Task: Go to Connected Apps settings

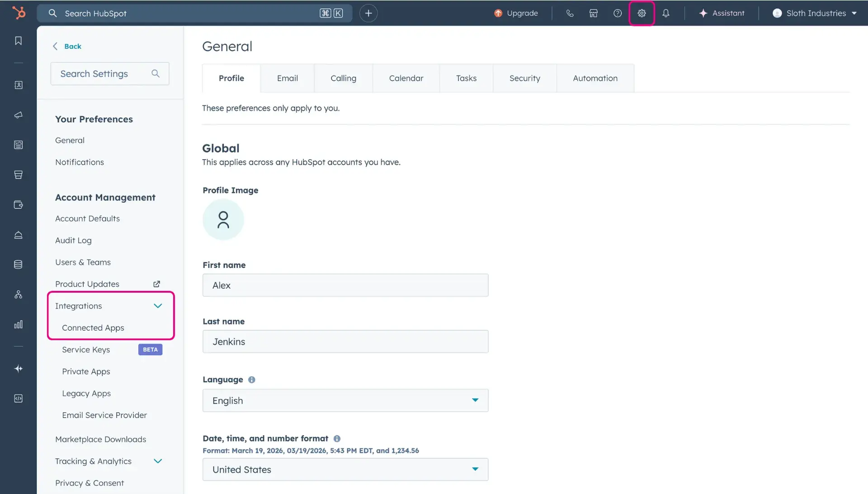Action: (93, 328)
